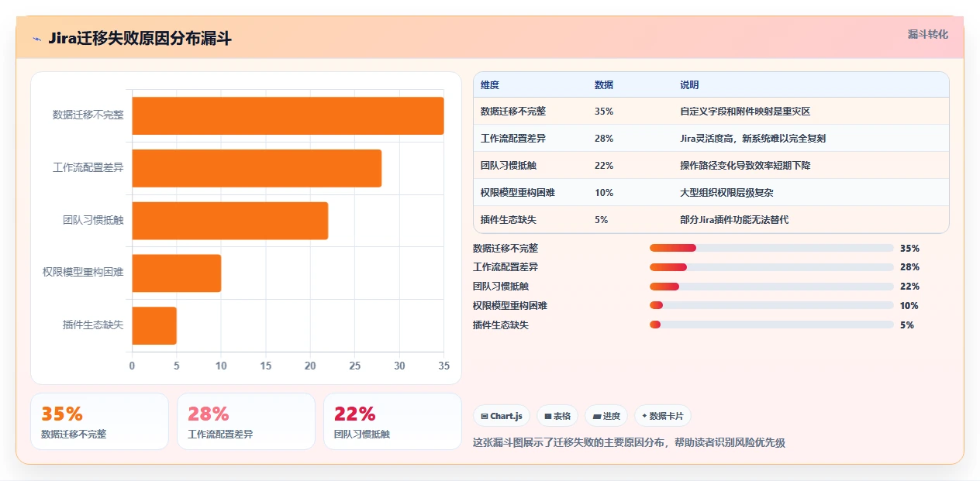Click 权限模型重构困难 in the table's 维度 column
Viewport: 980px width, 481px height.
click(x=518, y=193)
